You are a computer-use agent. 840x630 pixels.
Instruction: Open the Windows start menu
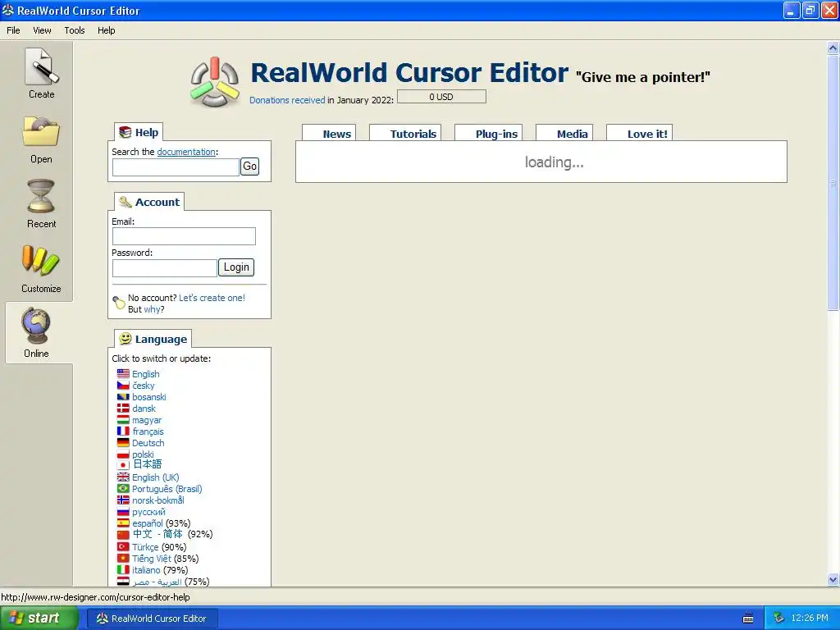39,619
